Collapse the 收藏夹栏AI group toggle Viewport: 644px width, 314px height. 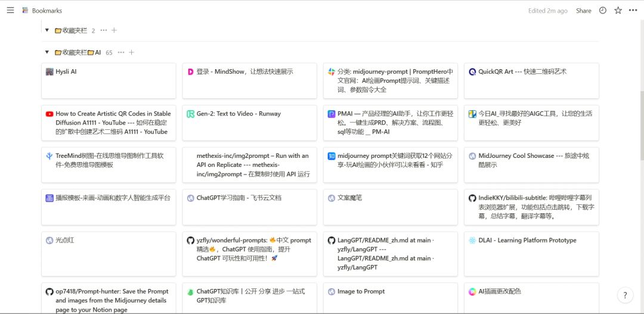(47, 52)
